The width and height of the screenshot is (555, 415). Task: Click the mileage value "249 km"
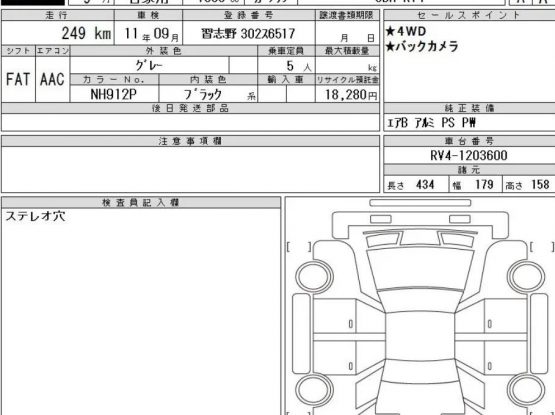tap(86, 33)
